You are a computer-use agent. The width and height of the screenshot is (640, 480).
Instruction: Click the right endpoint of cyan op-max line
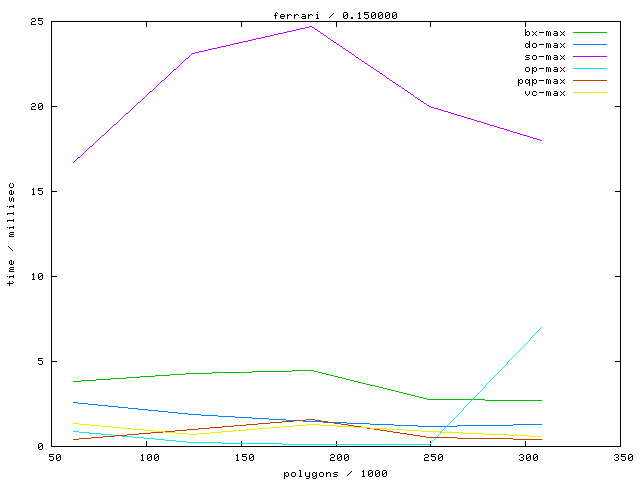(542, 327)
